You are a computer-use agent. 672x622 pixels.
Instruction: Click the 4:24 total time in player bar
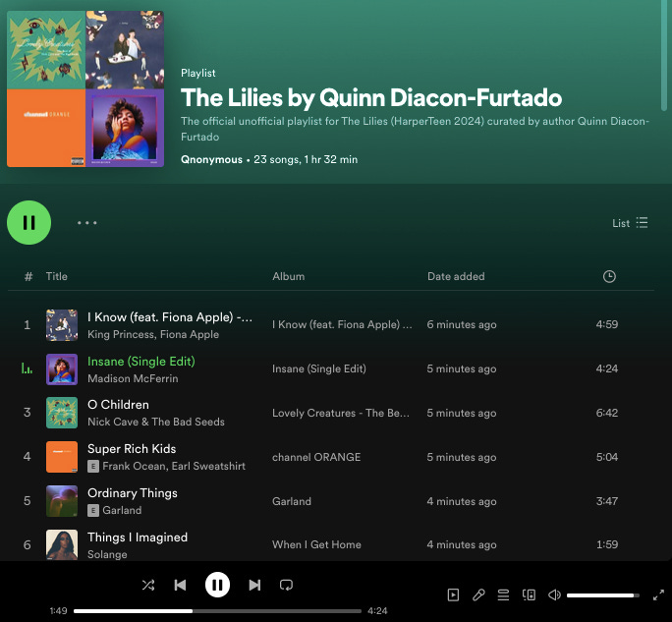click(377, 611)
